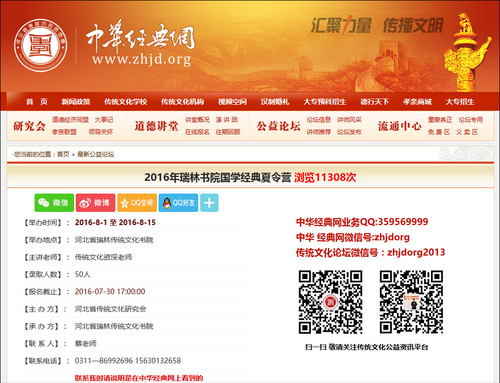The width and height of the screenshot is (500, 383).
Task: Share to QQ好友 with the penguin button
Action: [x=178, y=203]
